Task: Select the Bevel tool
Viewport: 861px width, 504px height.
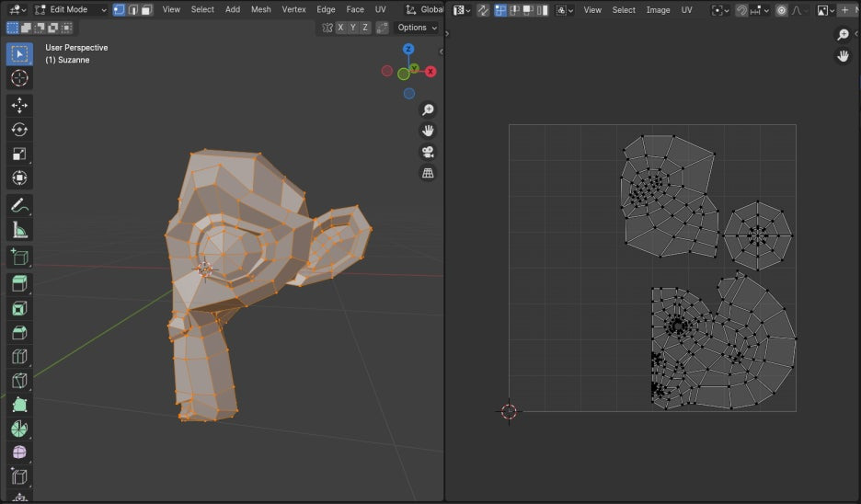Action: [19, 332]
